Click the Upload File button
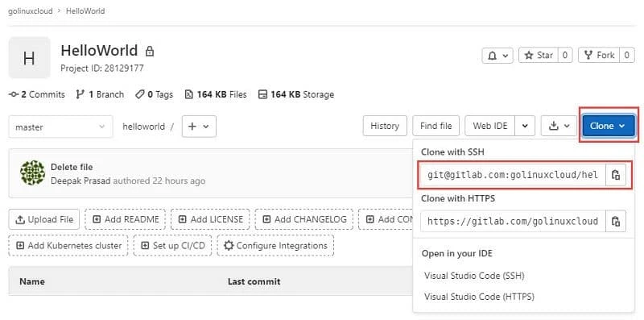This screenshot has height=320, width=644. click(x=44, y=219)
